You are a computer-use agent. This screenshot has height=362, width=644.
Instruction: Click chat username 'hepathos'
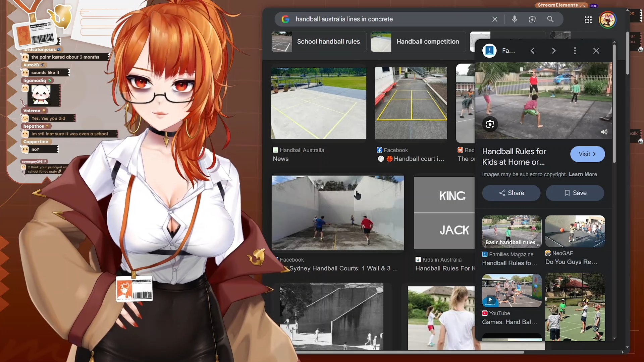click(x=34, y=126)
